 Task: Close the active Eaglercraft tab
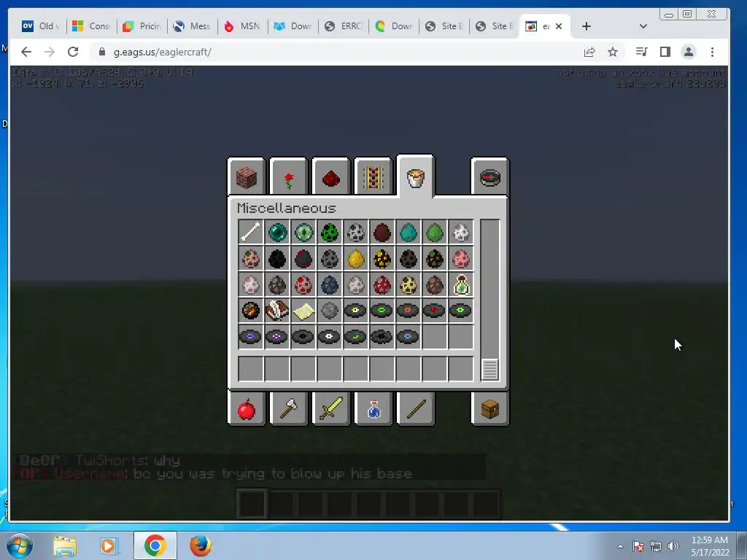559,26
